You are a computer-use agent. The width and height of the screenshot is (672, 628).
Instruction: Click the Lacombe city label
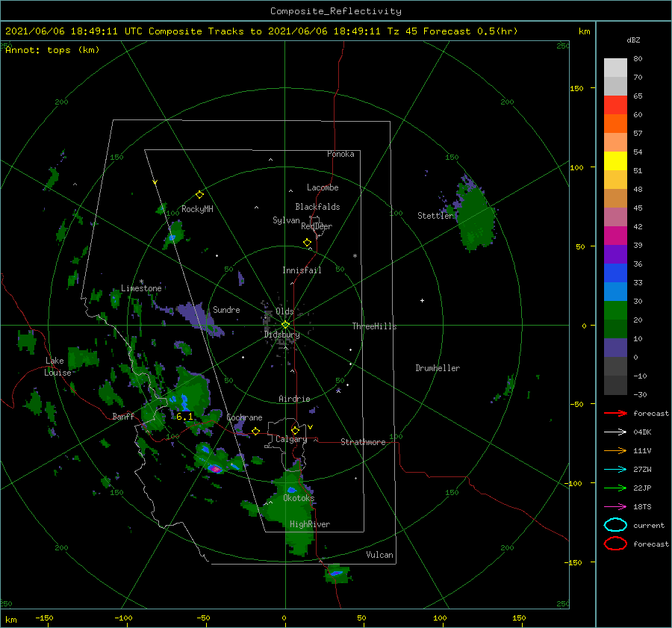tap(323, 187)
